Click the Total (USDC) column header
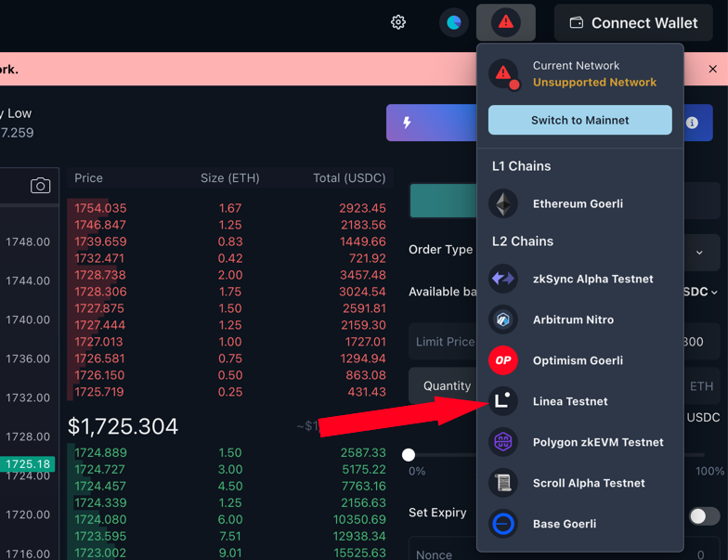This screenshot has height=560, width=728. 349,178
